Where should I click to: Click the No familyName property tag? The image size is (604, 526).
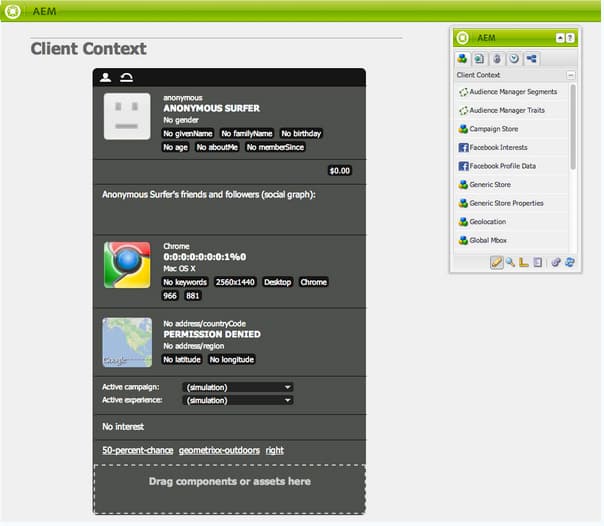pos(247,134)
